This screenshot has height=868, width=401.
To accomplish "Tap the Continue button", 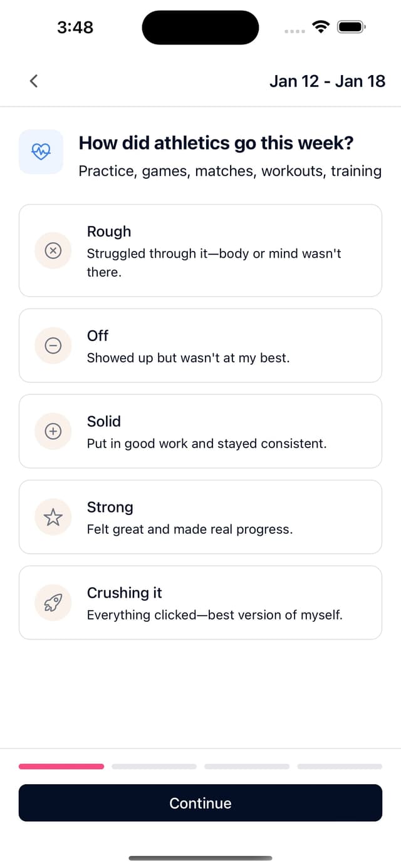I will click(200, 803).
